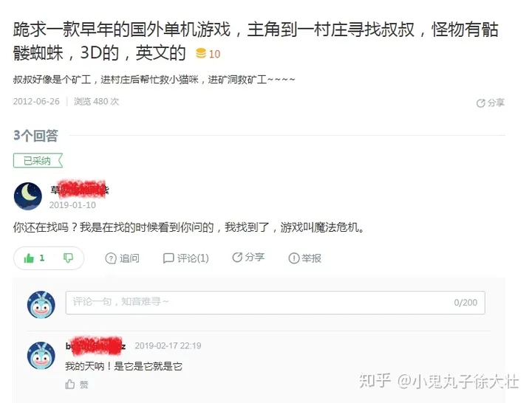Click the gold coin reward icon

[201, 54]
